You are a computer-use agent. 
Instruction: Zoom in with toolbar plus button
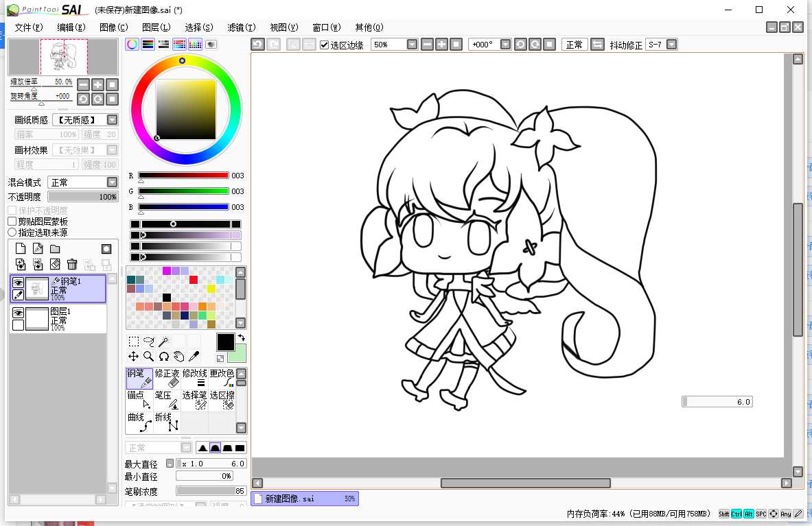[442, 45]
